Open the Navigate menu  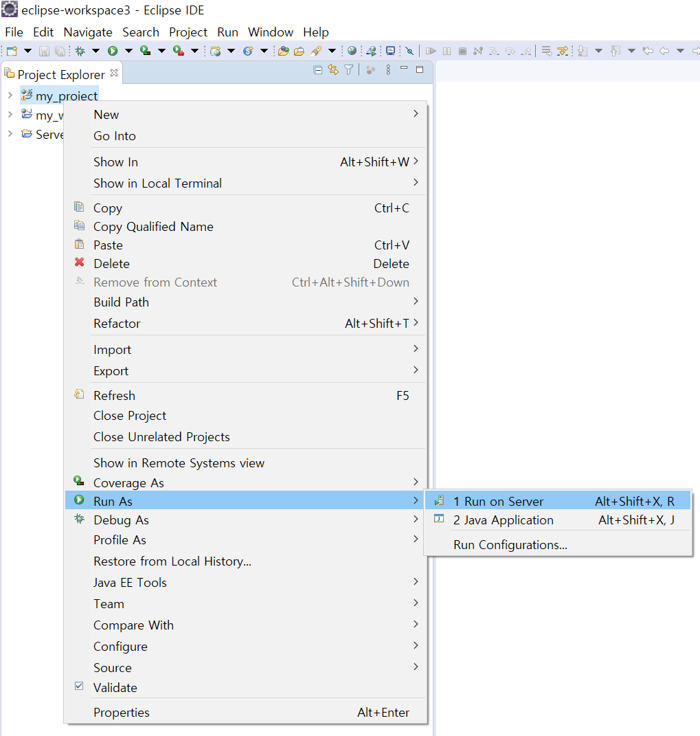tap(87, 32)
